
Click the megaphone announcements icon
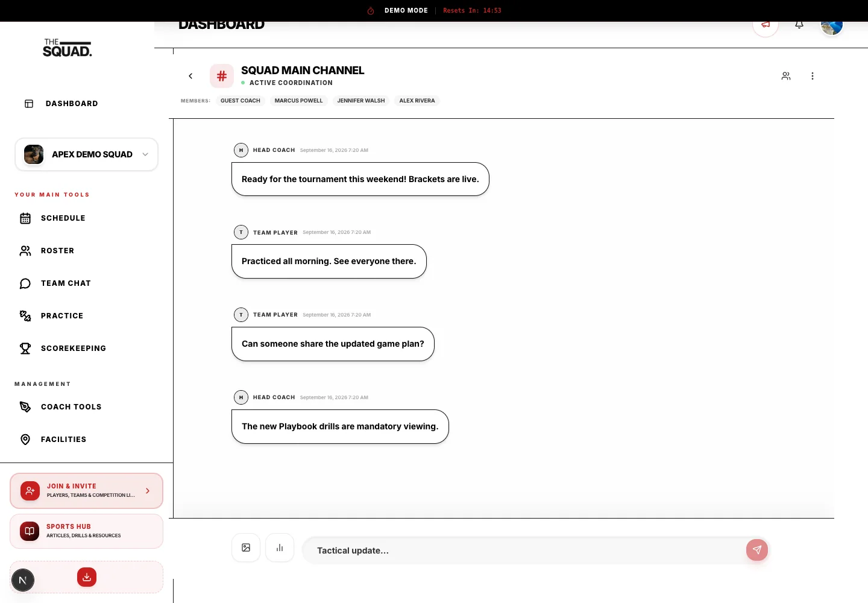[x=766, y=25]
